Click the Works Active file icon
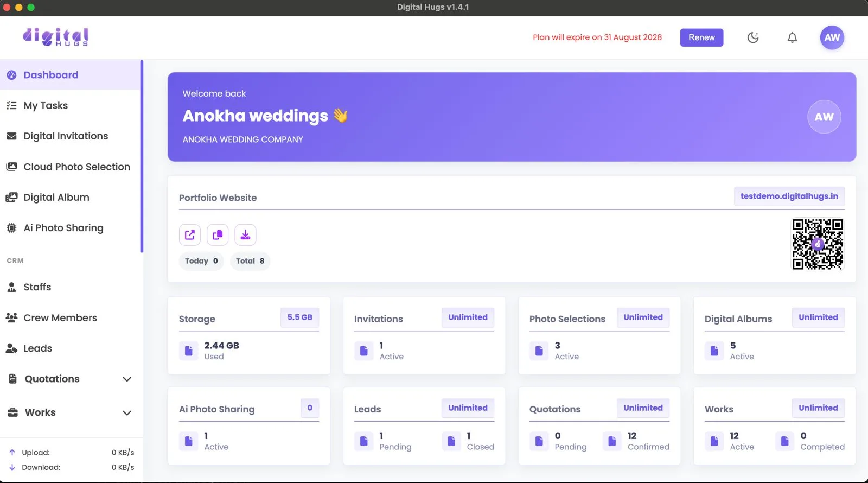This screenshot has width=868, height=483. point(714,441)
